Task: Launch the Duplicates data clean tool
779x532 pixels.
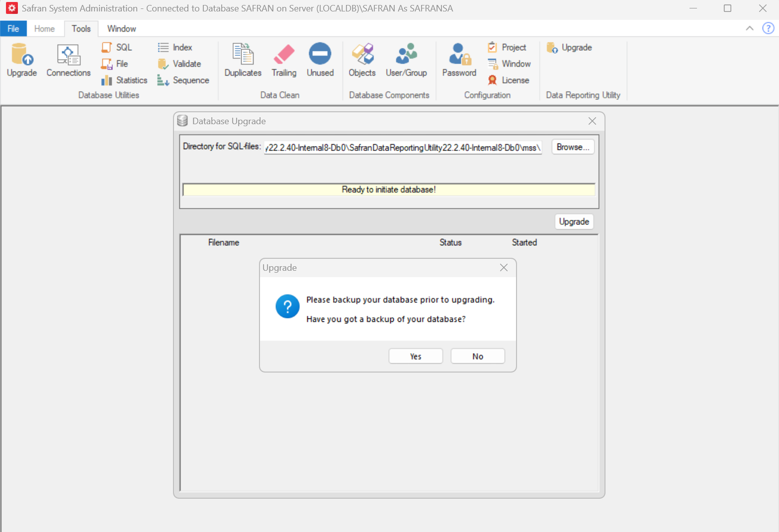Action: coord(243,60)
